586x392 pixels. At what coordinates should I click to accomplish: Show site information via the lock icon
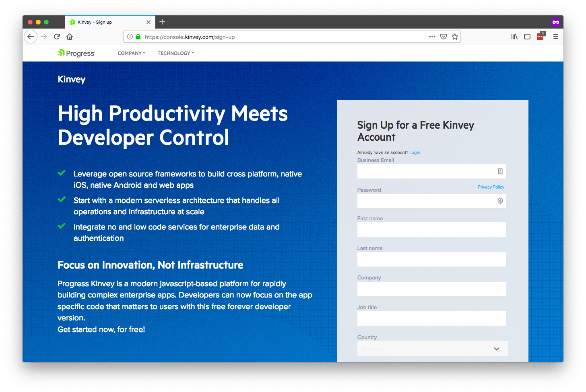pyautogui.click(x=138, y=37)
